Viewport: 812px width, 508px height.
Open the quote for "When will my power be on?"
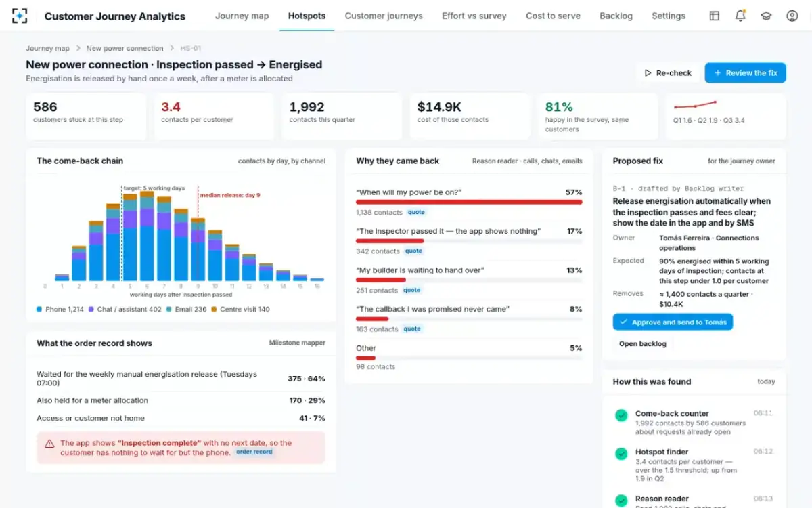(x=415, y=212)
